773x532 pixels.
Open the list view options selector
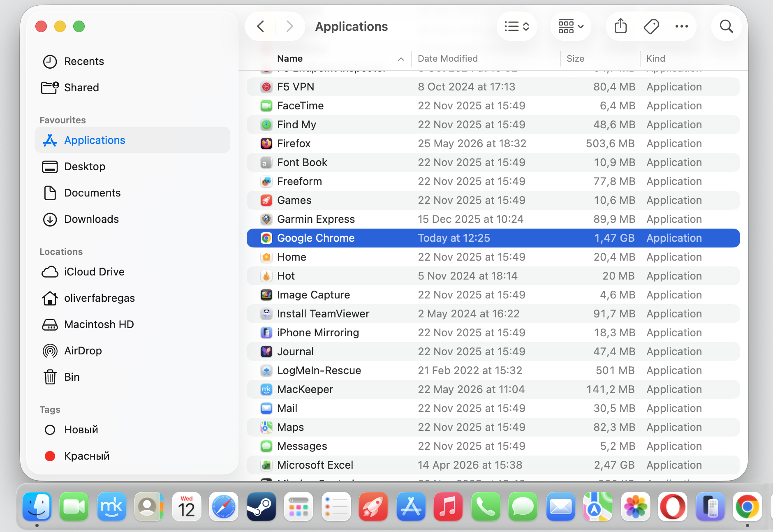click(516, 27)
